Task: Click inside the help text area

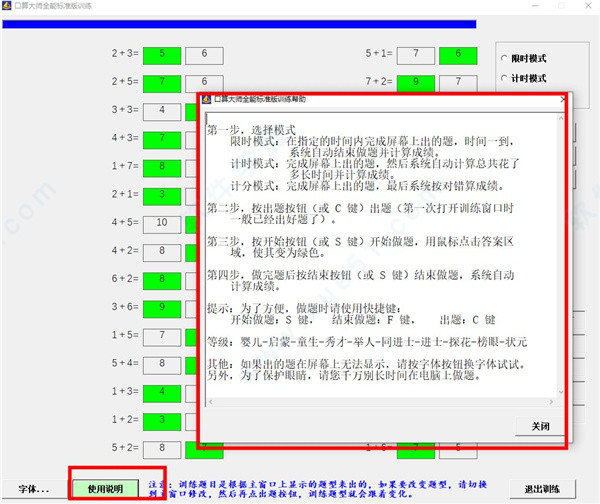Action: [382, 255]
